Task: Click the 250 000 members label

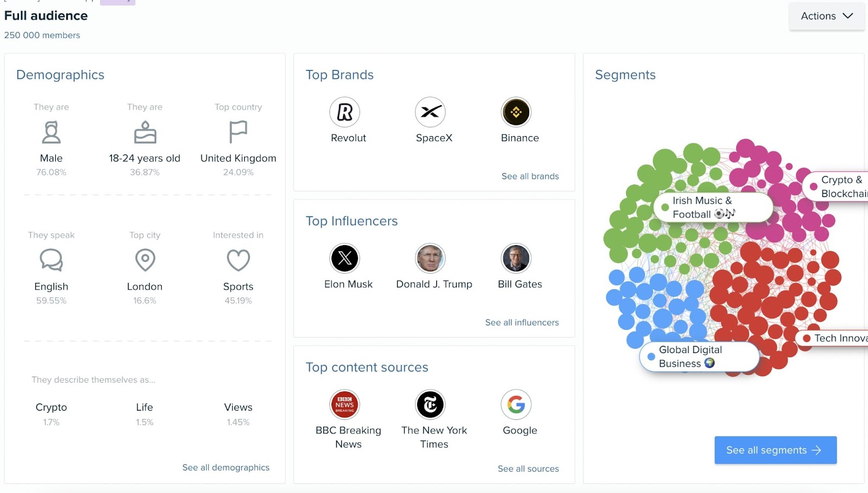Action: [42, 35]
